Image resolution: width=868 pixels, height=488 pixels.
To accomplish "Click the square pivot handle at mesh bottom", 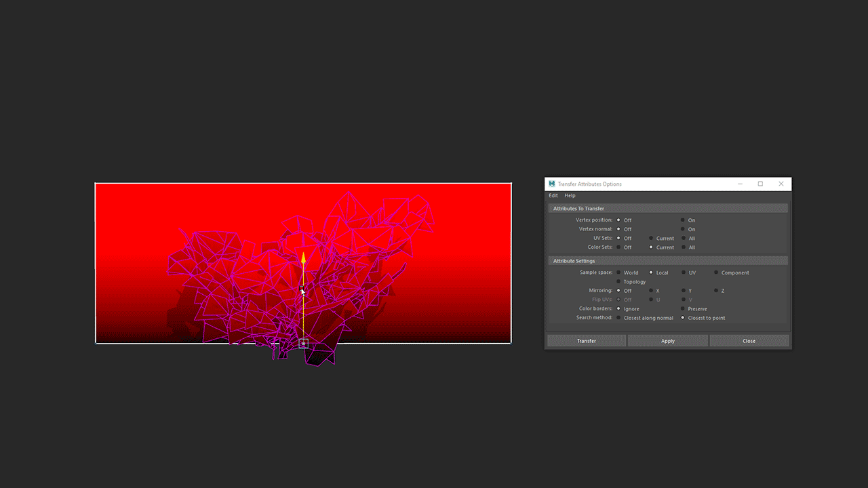I will point(303,344).
